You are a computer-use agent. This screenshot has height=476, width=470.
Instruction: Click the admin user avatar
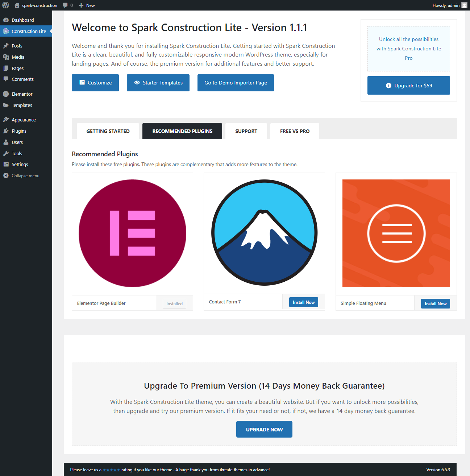coord(464,5)
